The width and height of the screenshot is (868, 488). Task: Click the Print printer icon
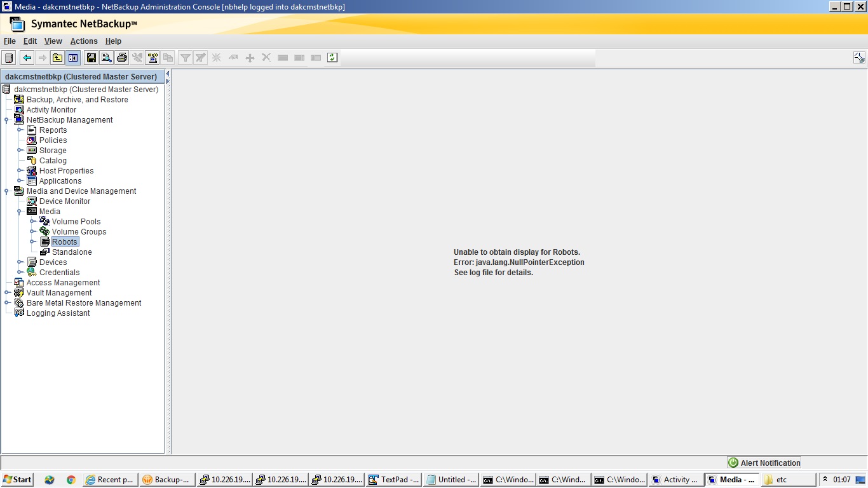[x=122, y=58]
